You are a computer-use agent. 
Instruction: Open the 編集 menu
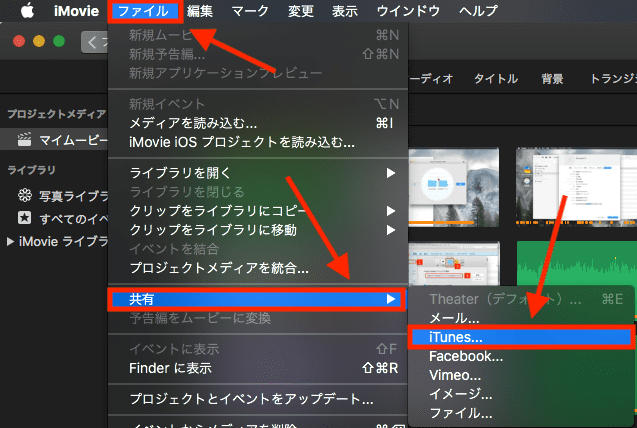[x=200, y=11]
